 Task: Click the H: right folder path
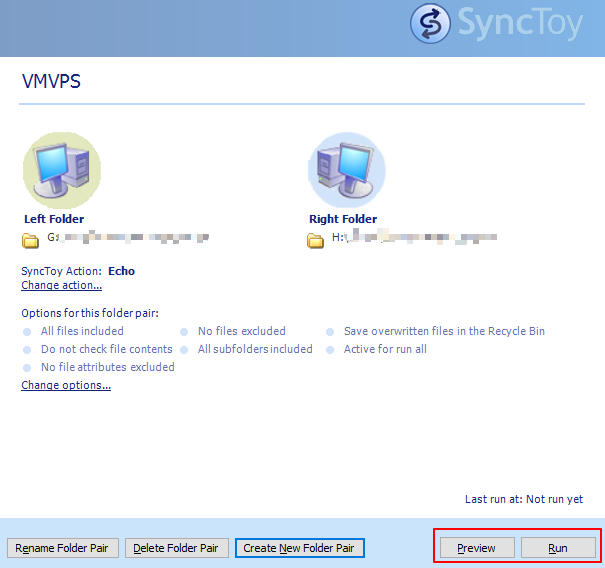click(x=414, y=237)
